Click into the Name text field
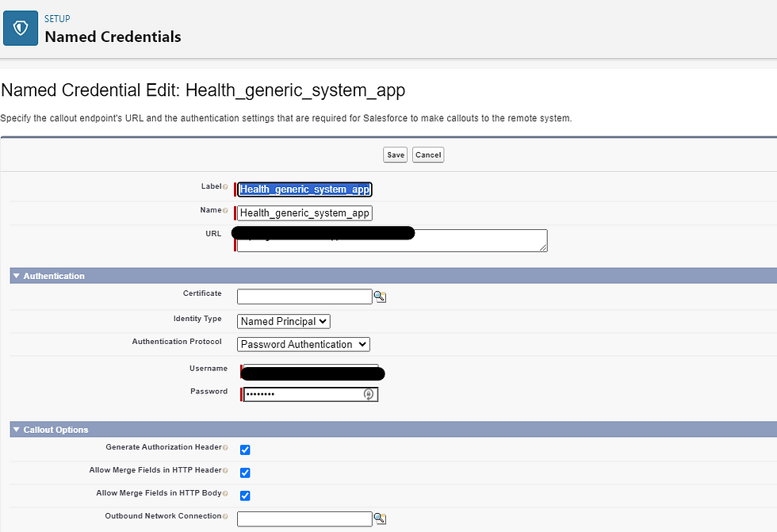 coord(304,213)
